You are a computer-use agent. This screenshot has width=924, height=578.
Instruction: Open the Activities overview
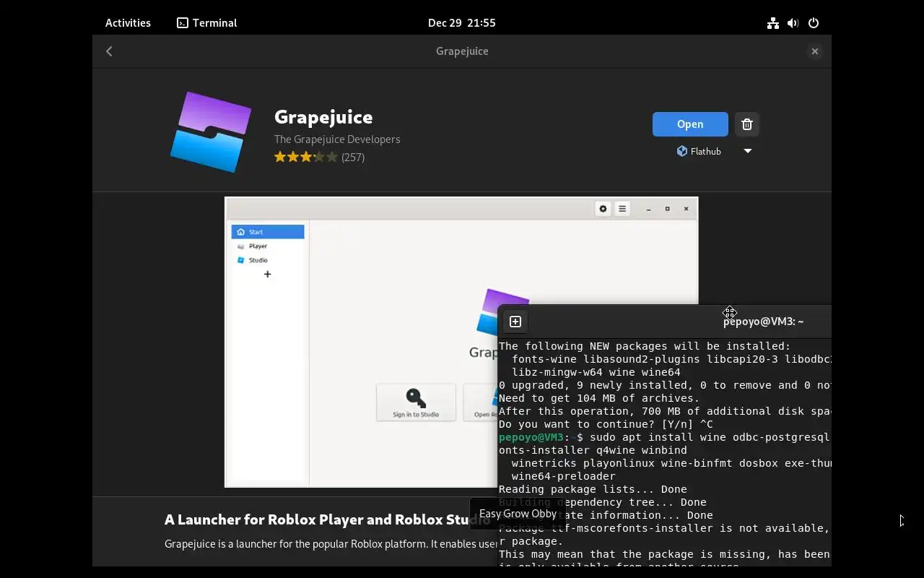pyautogui.click(x=128, y=22)
